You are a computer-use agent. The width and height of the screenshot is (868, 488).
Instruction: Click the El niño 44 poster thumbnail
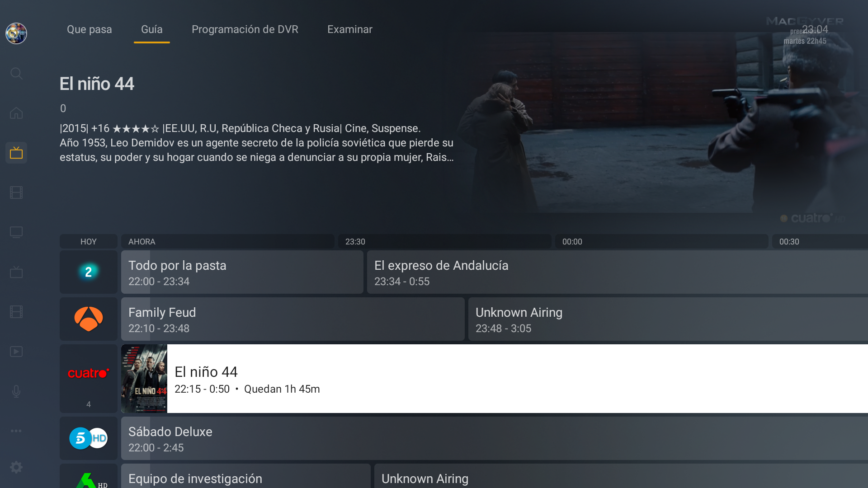(x=144, y=379)
